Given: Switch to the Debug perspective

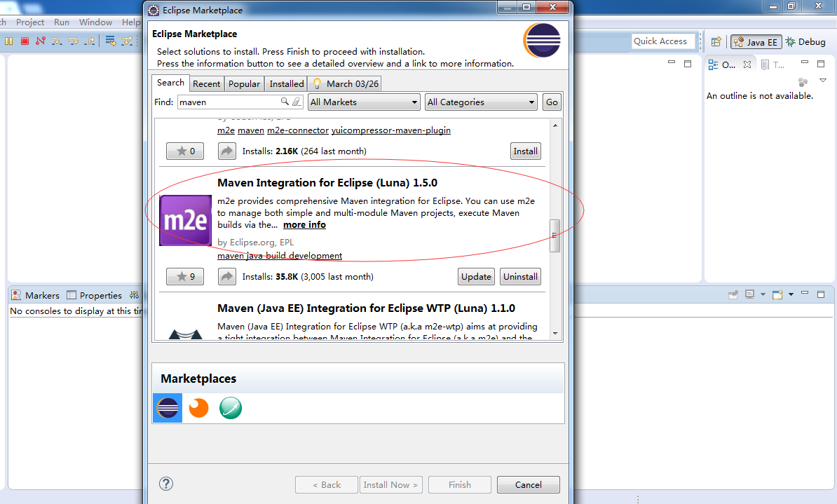Looking at the screenshot, I should click(x=805, y=41).
